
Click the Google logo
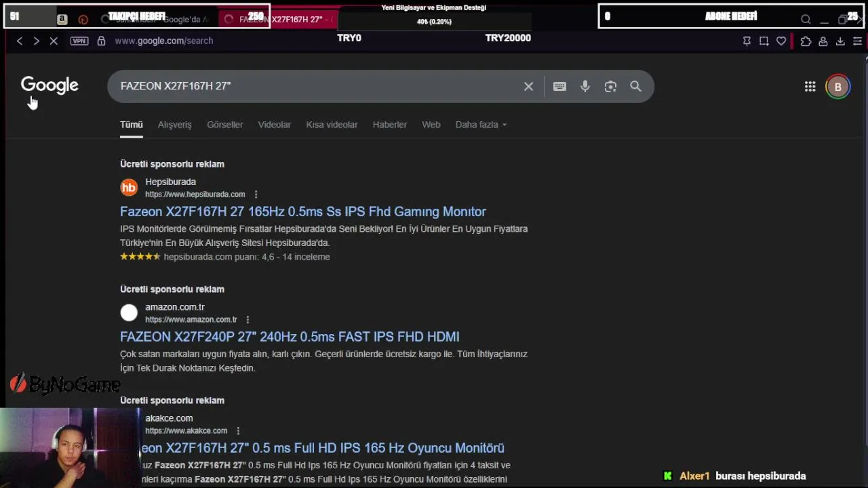click(50, 85)
